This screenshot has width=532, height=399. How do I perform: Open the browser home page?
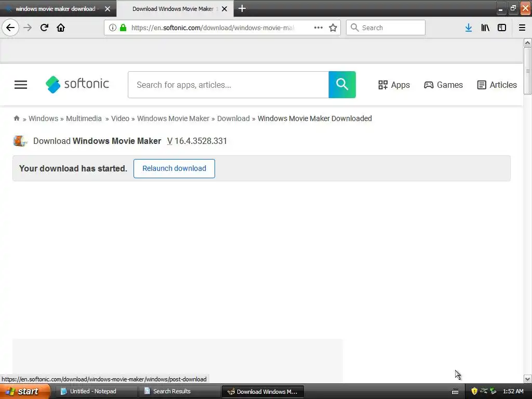[x=61, y=28]
